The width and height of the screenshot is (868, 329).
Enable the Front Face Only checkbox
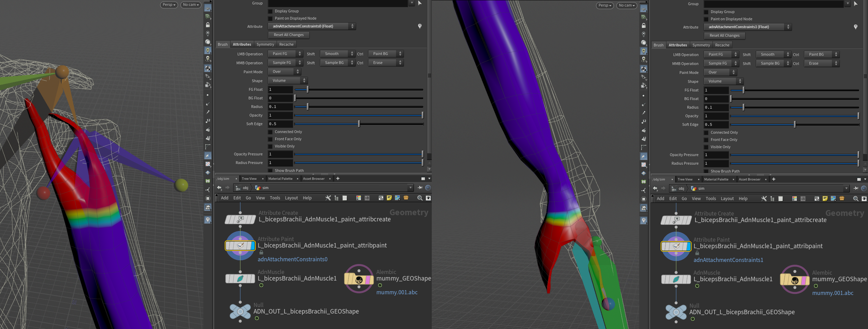pos(270,139)
